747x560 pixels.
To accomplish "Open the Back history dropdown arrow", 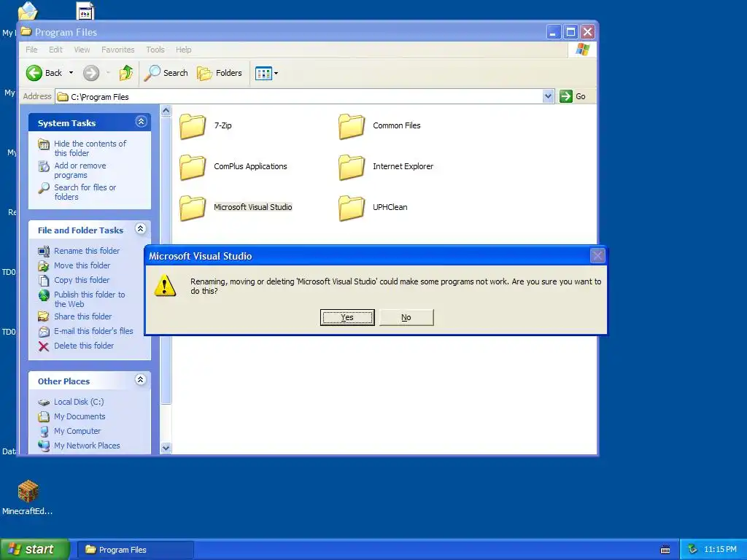I will 71,73.
